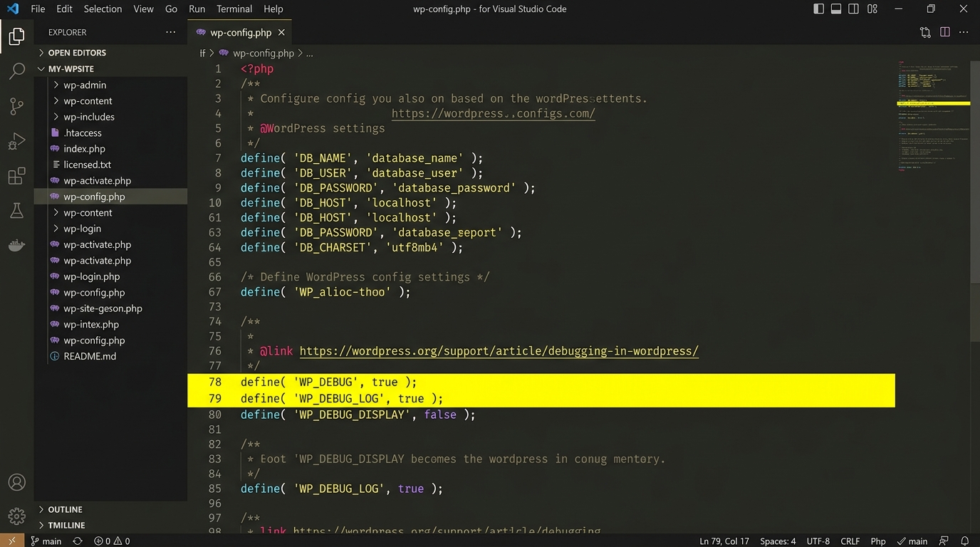Change UTF-8 file encoding
The height and width of the screenshot is (547, 980).
(x=818, y=541)
